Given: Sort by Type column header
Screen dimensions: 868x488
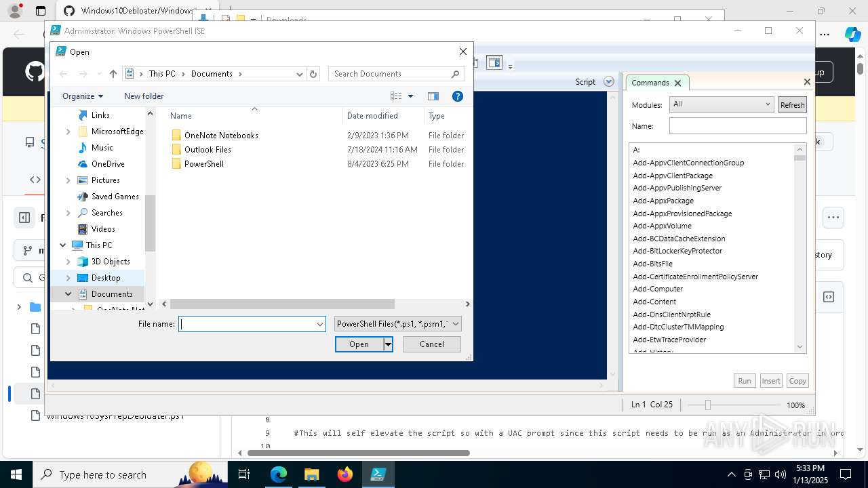Looking at the screenshot, I should [x=437, y=116].
